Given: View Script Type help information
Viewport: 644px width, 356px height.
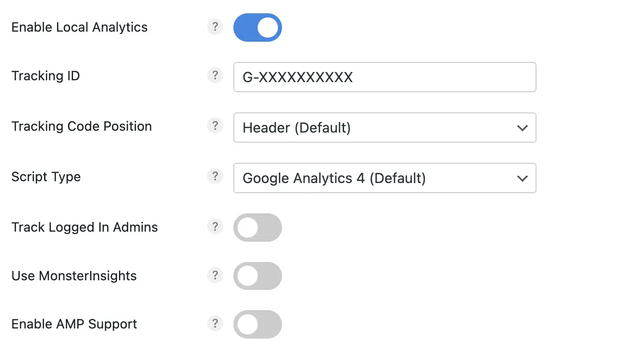Looking at the screenshot, I should pyautogui.click(x=215, y=176).
